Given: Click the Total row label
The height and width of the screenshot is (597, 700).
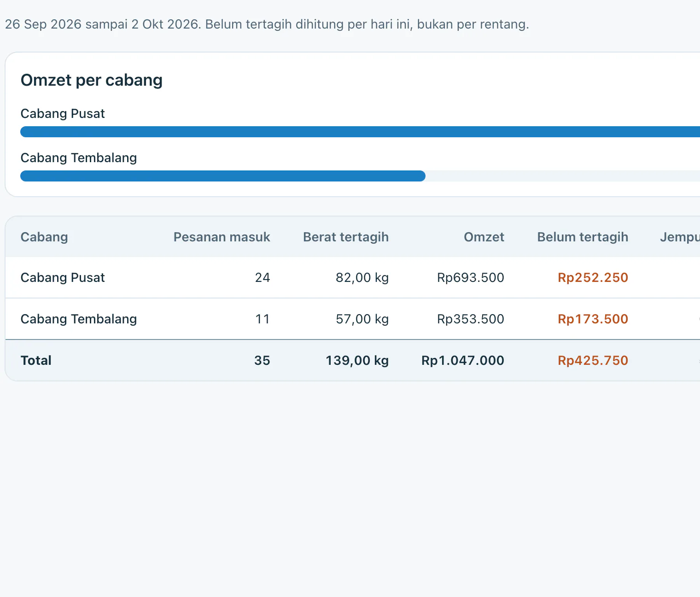Looking at the screenshot, I should point(36,360).
